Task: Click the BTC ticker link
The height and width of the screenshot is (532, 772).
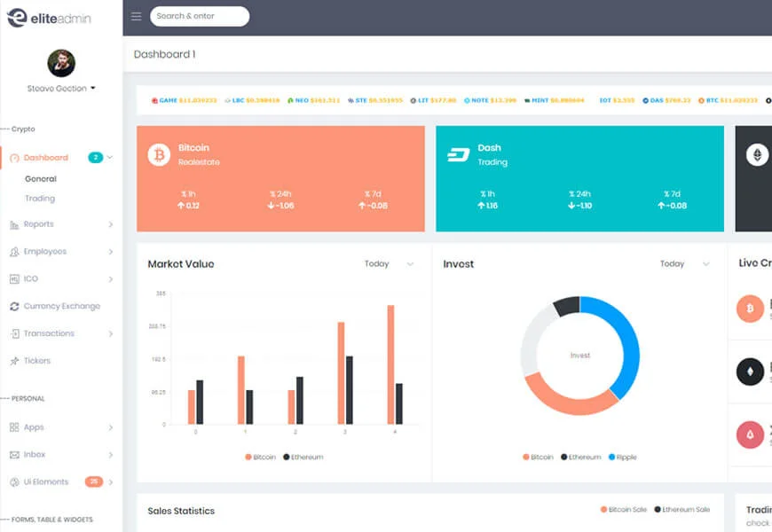Action: (728, 100)
